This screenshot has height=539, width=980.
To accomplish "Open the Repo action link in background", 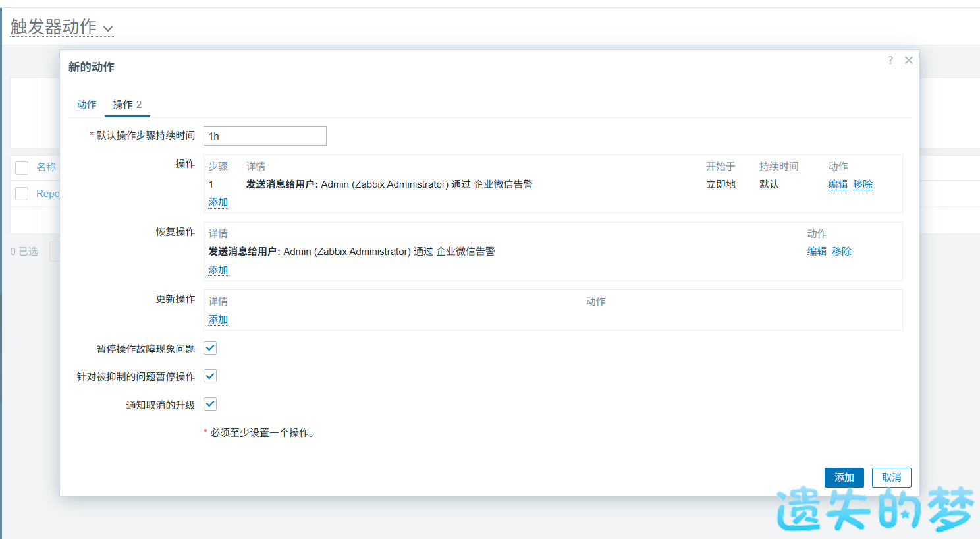I will tap(47, 194).
